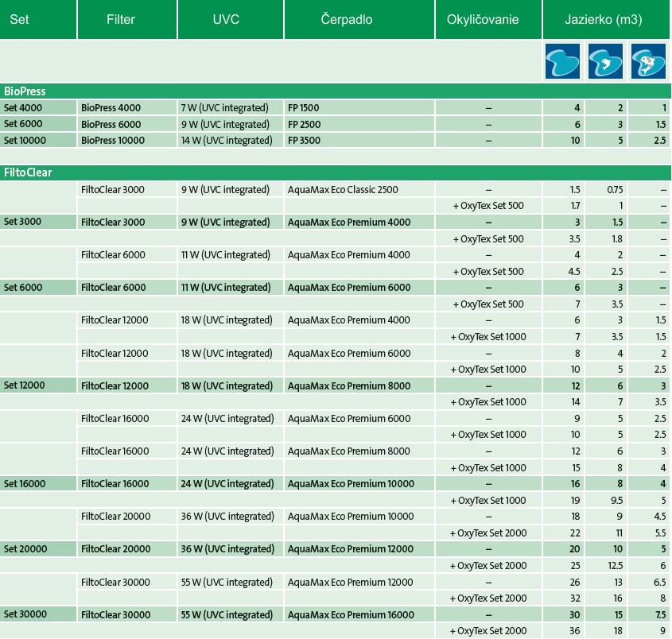
Task: Click the plain pond icon without fish
Action: click(562, 61)
